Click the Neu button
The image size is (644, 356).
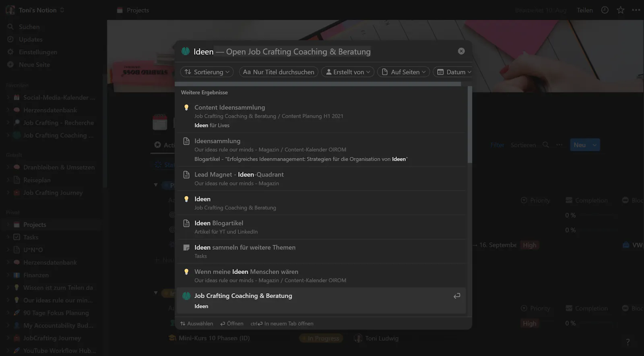click(x=580, y=145)
